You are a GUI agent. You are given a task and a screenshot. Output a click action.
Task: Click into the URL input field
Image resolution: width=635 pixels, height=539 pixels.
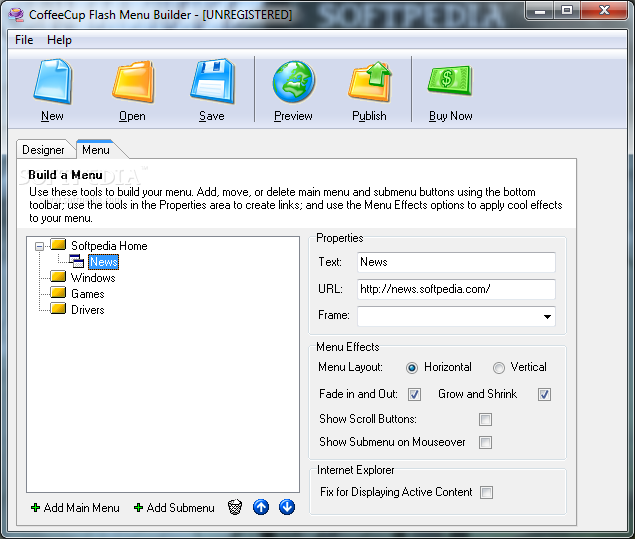(456, 289)
